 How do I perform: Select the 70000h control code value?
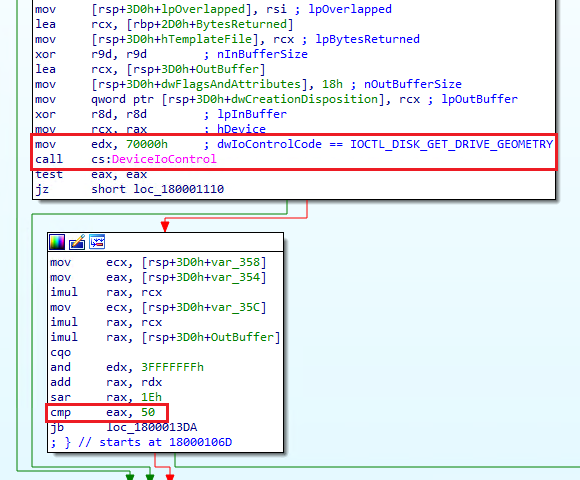(147, 144)
